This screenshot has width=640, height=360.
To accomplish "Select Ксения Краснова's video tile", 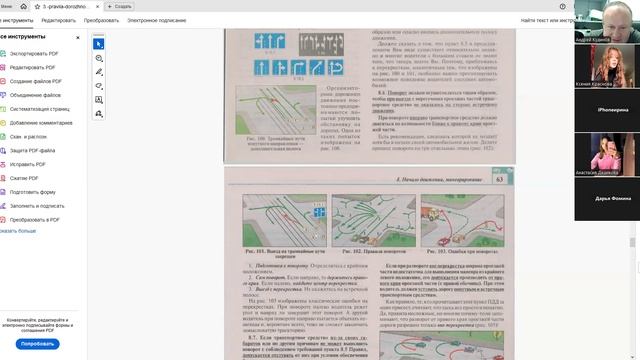I will click(607, 66).
